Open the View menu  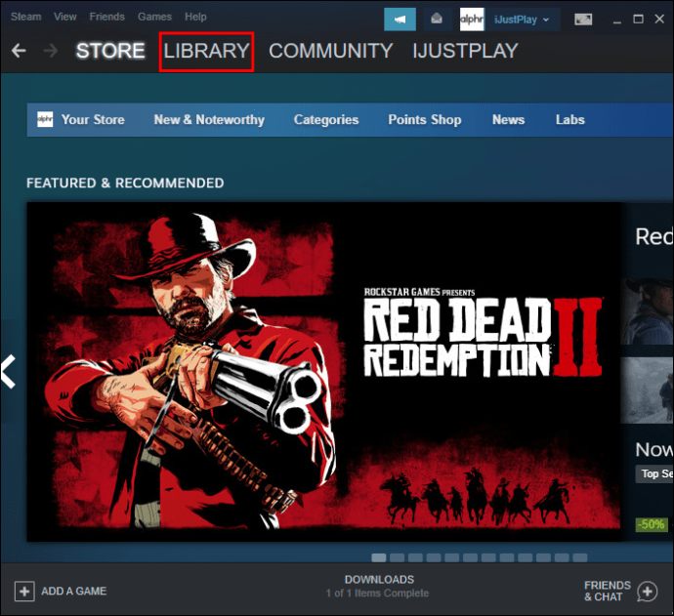coord(64,17)
